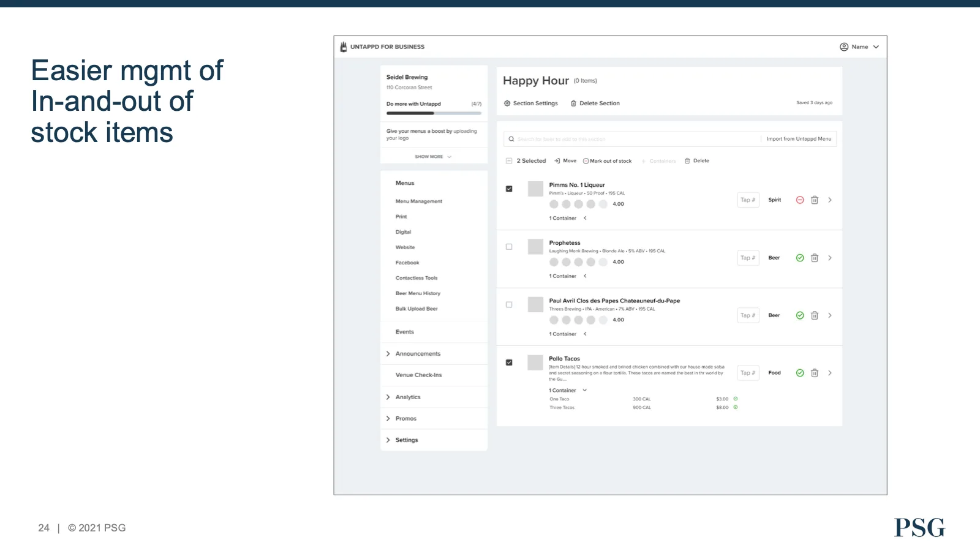
Task: Click the Containers bulk action
Action: click(658, 161)
